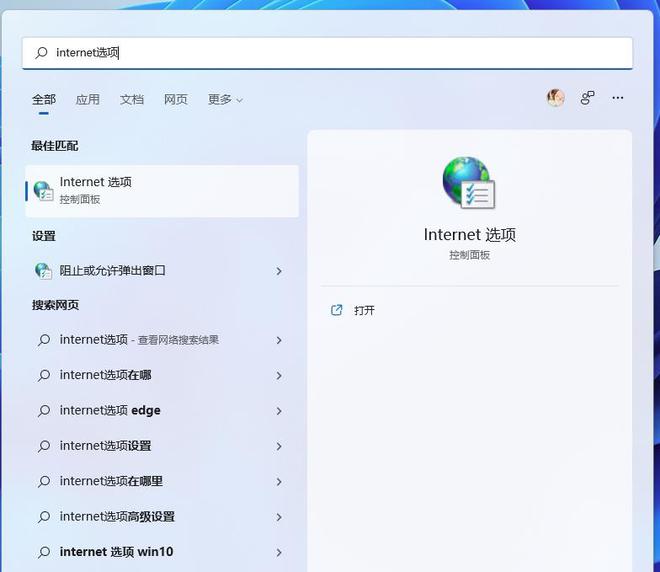
Task: Click Internet 选项 globe icon in best match
Action: [43, 191]
